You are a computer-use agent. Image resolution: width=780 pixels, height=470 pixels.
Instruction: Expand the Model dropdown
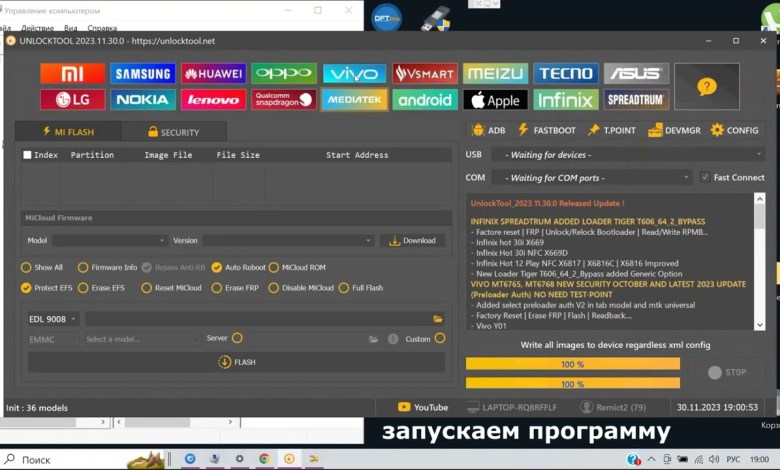tap(109, 241)
